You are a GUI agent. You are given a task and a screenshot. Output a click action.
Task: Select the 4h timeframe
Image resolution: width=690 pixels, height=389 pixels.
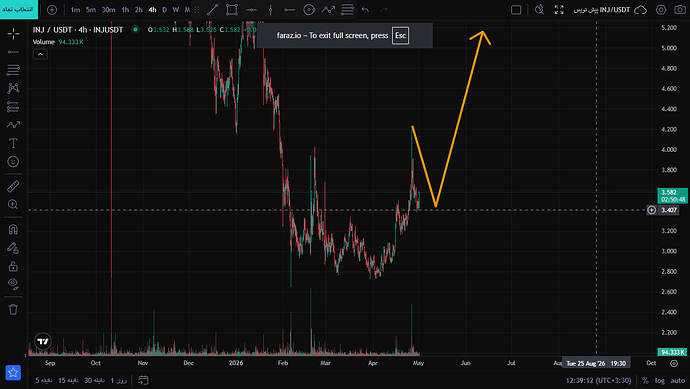[x=152, y=10]
